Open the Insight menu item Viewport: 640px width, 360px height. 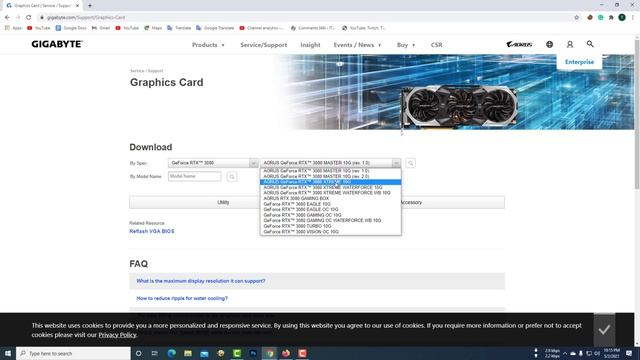coord(310,45)
